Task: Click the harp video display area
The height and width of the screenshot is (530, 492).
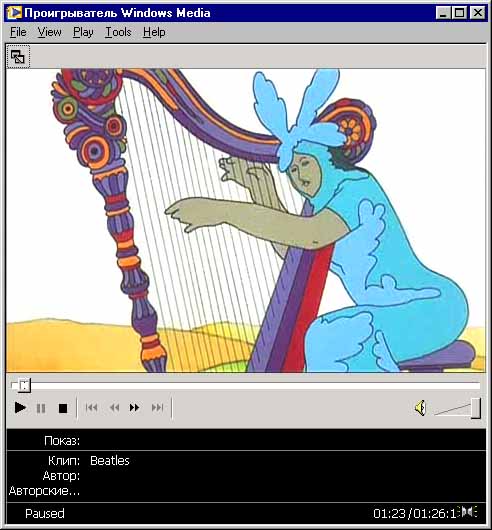Action: pyautogui.click(x=246, y=220)
